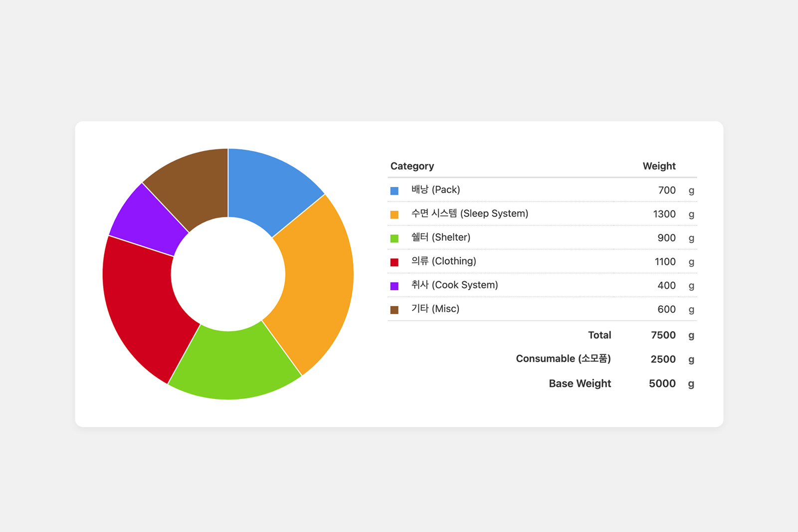Click the 취사 (Cook System) label
The image size is (798, 532).
tap(454, 285)
